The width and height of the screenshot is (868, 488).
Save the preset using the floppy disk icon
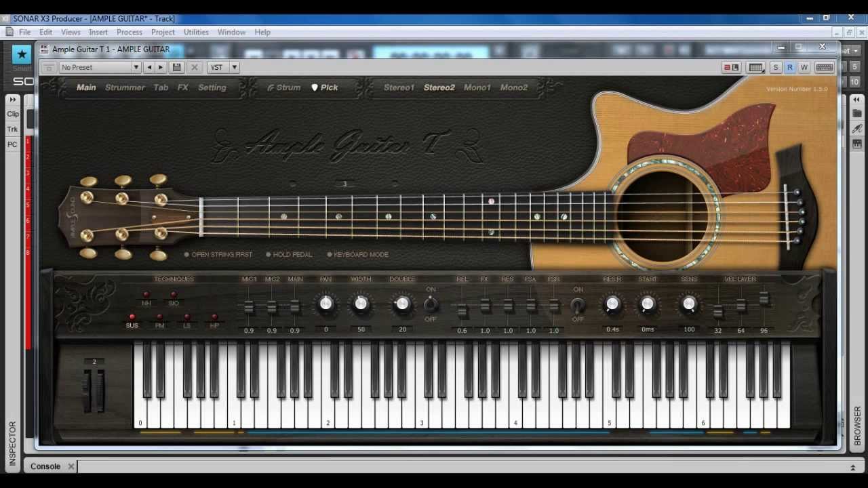coord(177,67)
